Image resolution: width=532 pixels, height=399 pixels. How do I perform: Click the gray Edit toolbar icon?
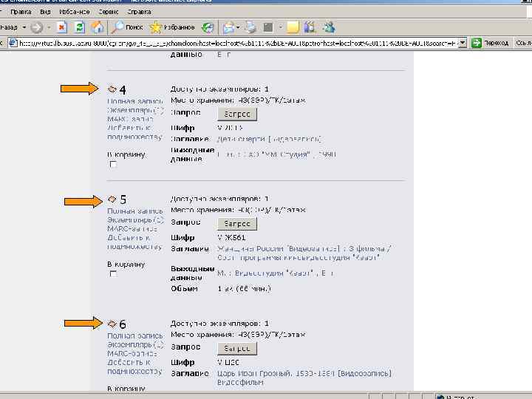(268, 27)
